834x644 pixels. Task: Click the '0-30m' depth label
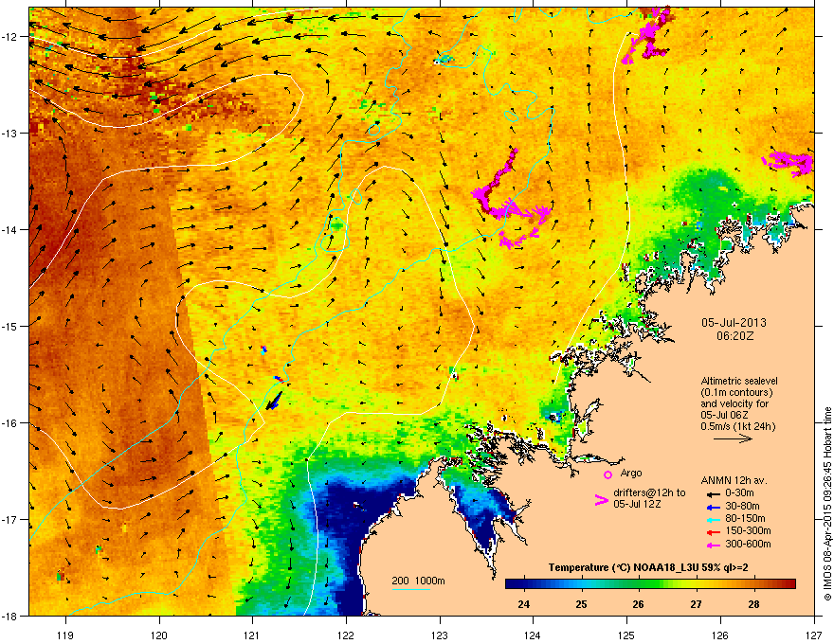[x=739, y=493]
